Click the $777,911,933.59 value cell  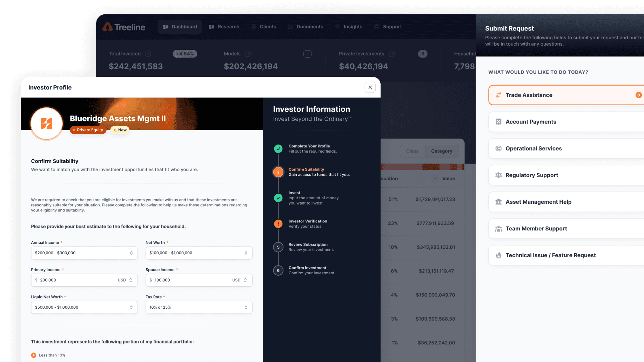435,223
